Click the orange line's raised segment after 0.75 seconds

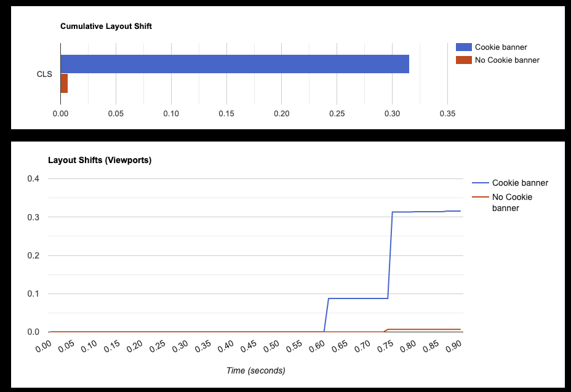click(424, 329)
